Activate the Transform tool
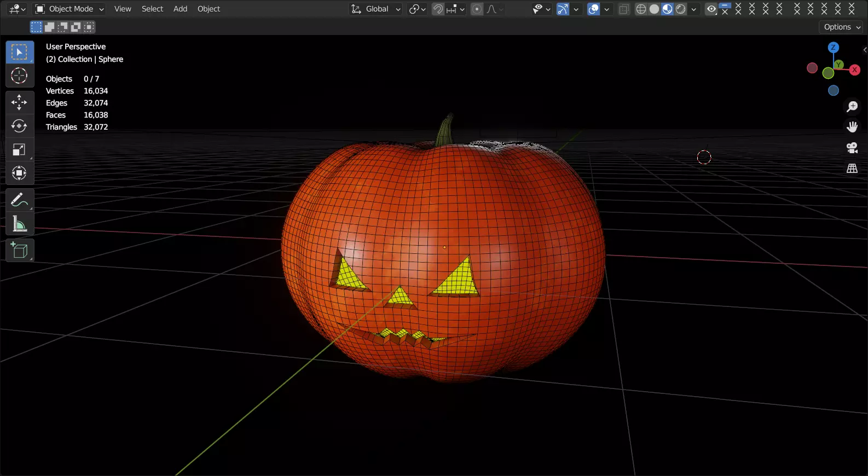 [20, 173]
